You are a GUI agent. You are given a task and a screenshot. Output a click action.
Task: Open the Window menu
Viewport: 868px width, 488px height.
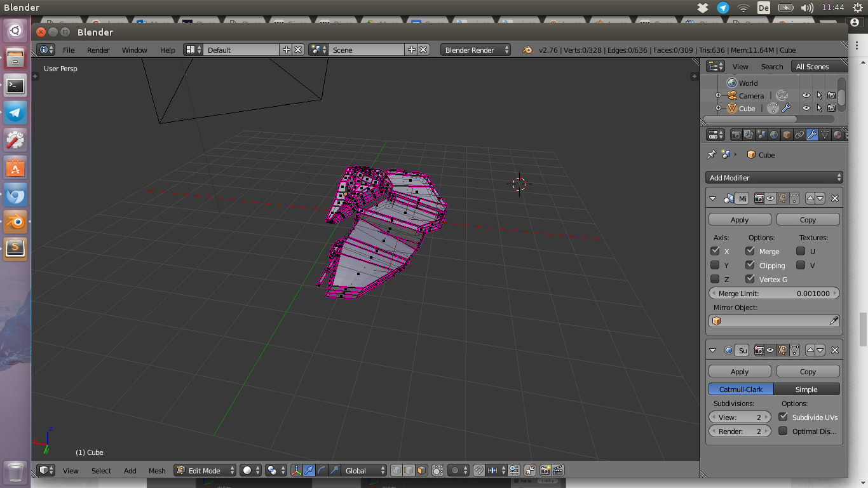pyautogui.click(x=135, y=50)
